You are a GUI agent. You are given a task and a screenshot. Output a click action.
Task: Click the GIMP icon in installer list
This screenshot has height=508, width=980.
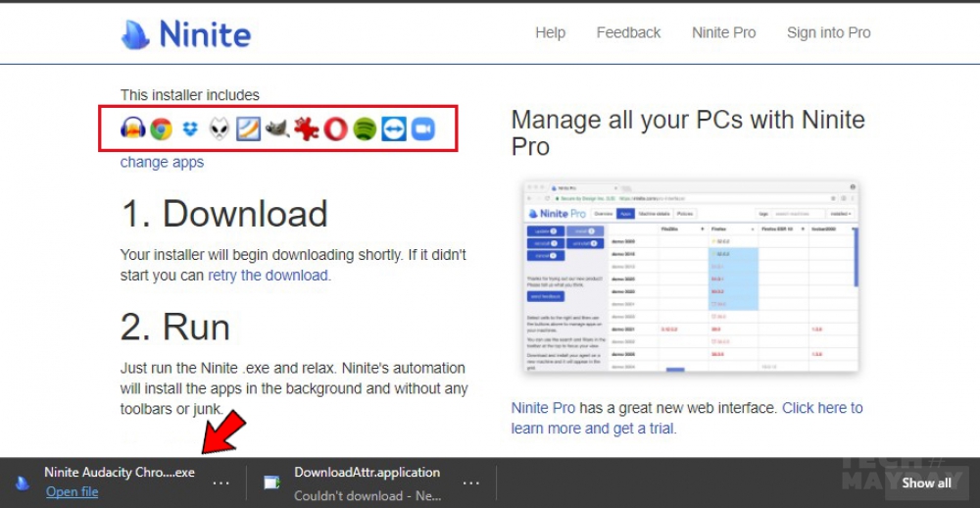[x=277, y=128]
